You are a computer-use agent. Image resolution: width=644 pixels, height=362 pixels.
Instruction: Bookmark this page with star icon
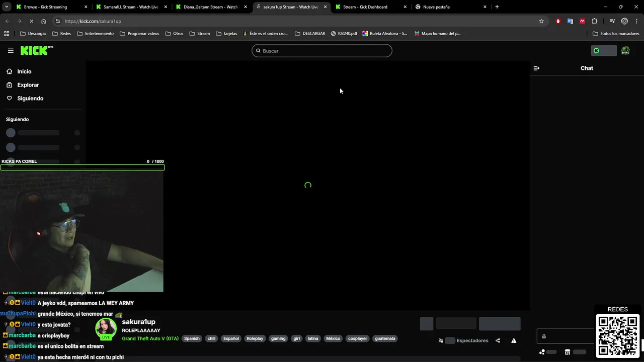[x=541, y=21]
